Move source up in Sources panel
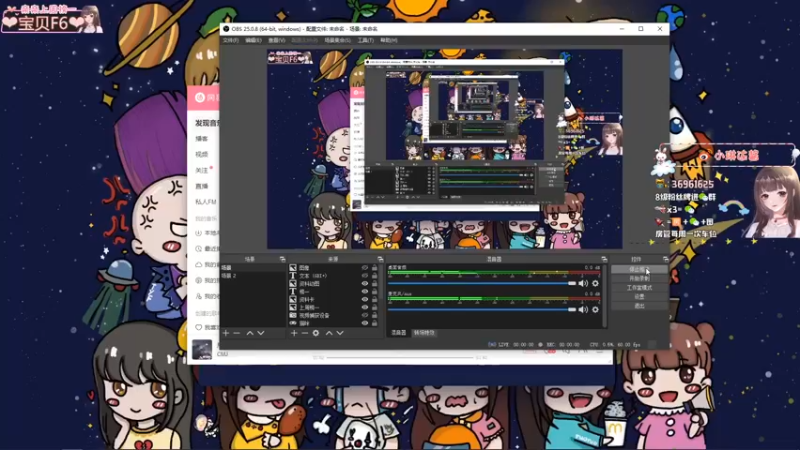The height and width of the screenshot is (450, 800). tap(329, 333)
